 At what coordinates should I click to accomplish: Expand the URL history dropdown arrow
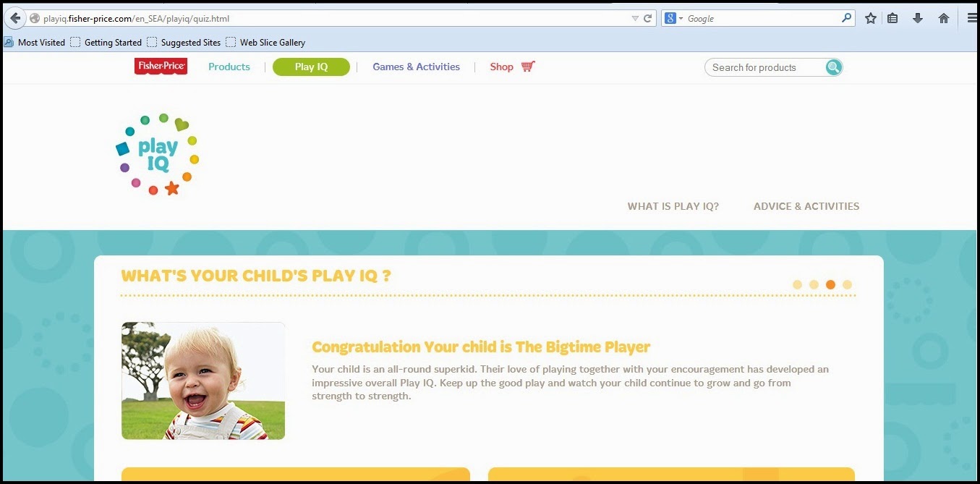click(635, 19)
